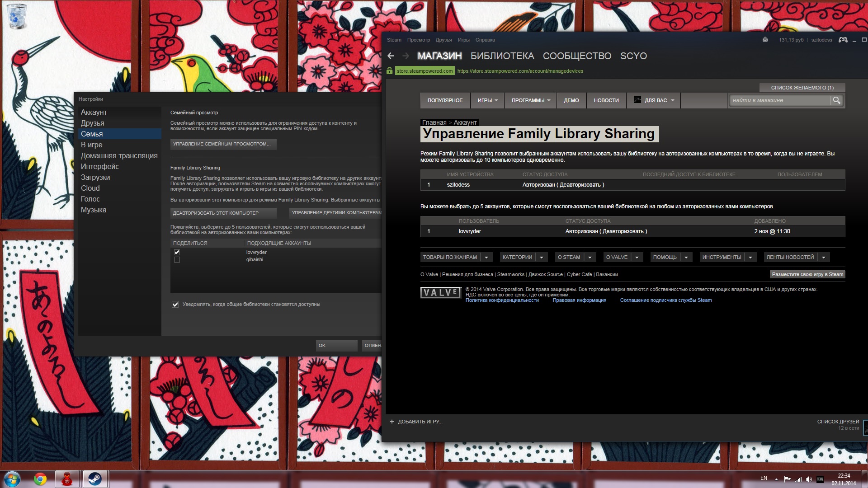Deauthorize the lovvryder user link
This screenshot has width=868, height=488.
click(x=623, y=231)
